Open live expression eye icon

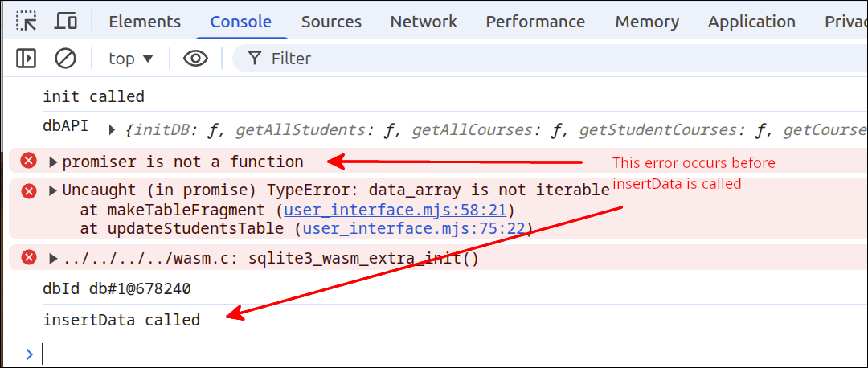click(x=195, y=58)
